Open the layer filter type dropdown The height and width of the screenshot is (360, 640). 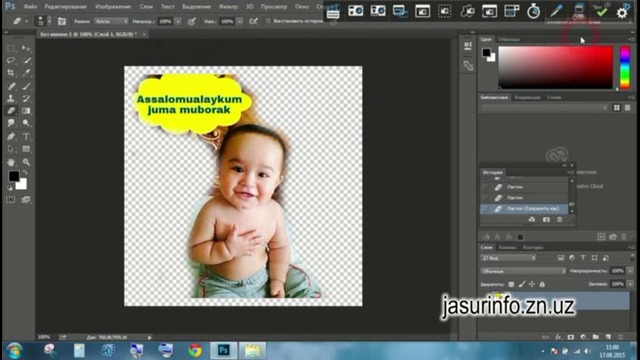509,258
